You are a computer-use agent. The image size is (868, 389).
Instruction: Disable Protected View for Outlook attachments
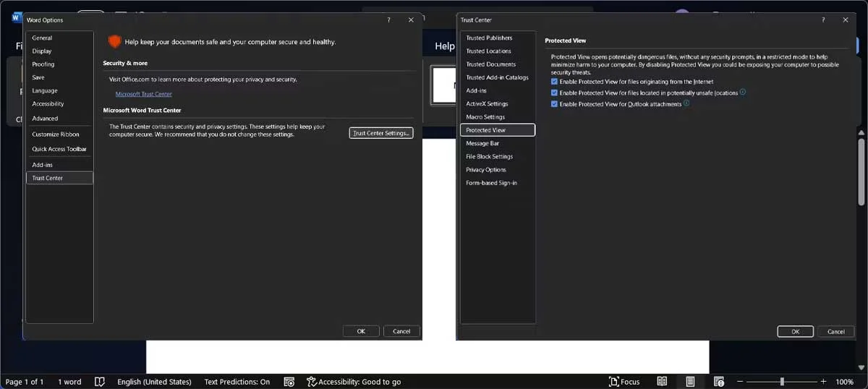pos(554,104)
